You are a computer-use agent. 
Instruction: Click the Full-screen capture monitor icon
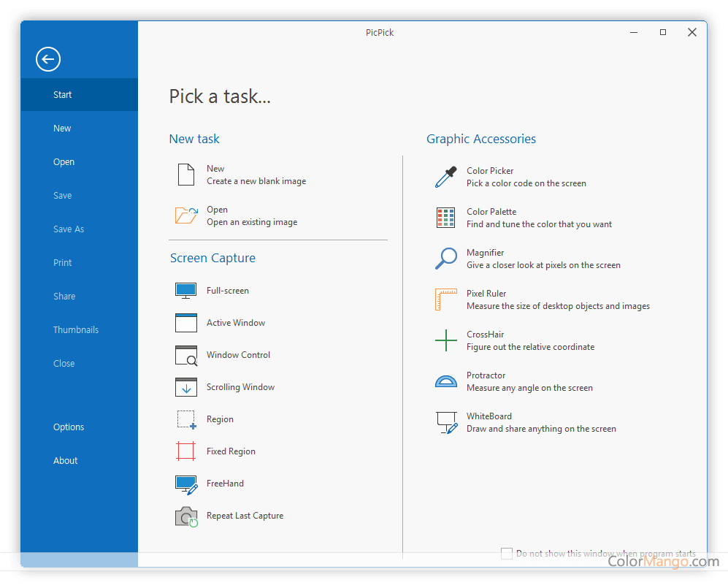[186, 291]
